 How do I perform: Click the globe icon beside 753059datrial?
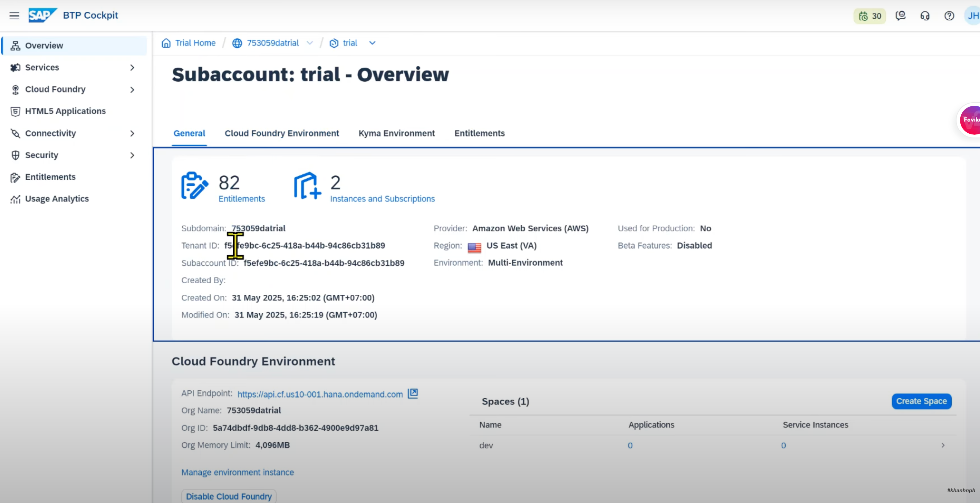pyautogui.click(x=237, y=44)
